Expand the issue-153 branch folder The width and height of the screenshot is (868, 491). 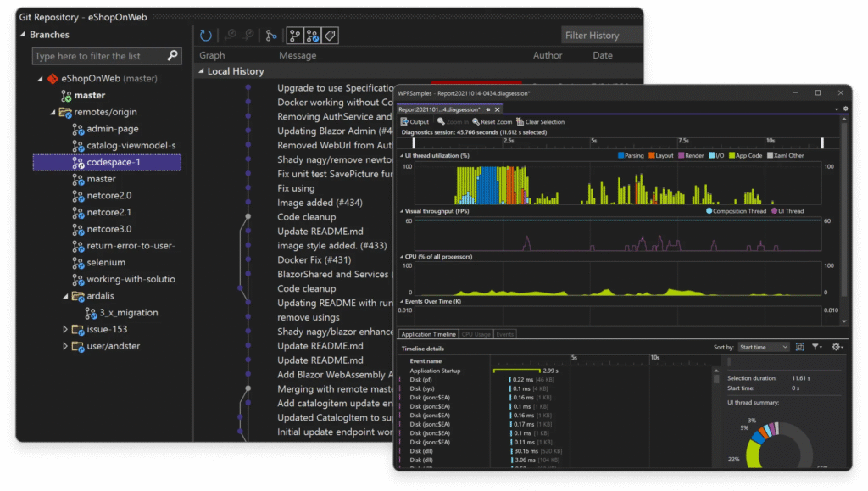[x=65, y=329]
